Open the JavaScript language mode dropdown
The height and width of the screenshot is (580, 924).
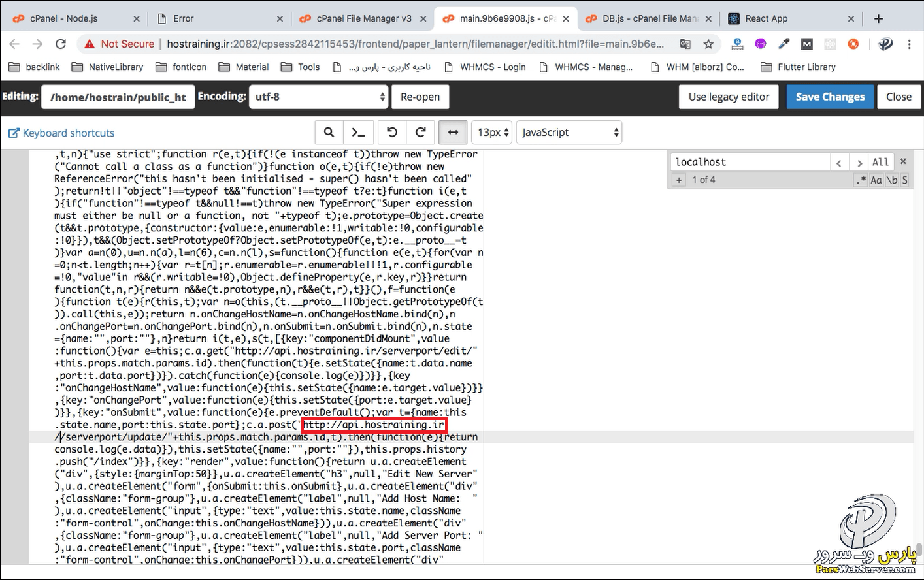tap(569, 133)
